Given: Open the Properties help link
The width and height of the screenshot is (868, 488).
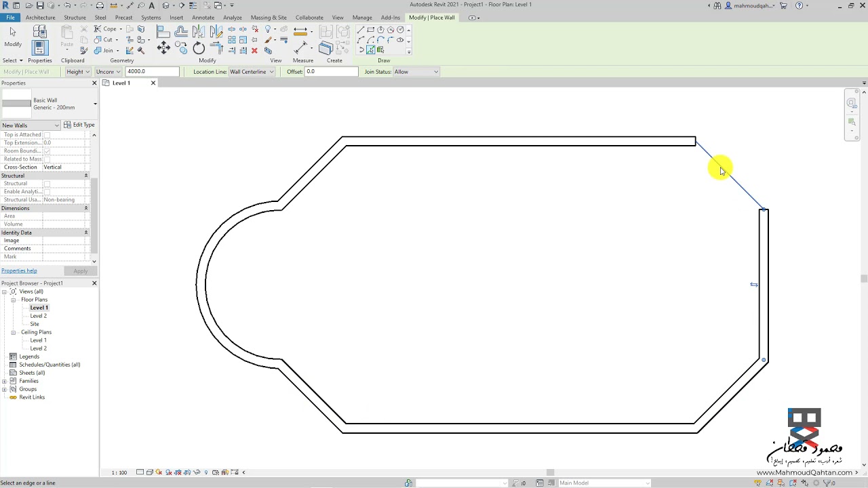Looking at the screenshot, I should pos(19,271).
